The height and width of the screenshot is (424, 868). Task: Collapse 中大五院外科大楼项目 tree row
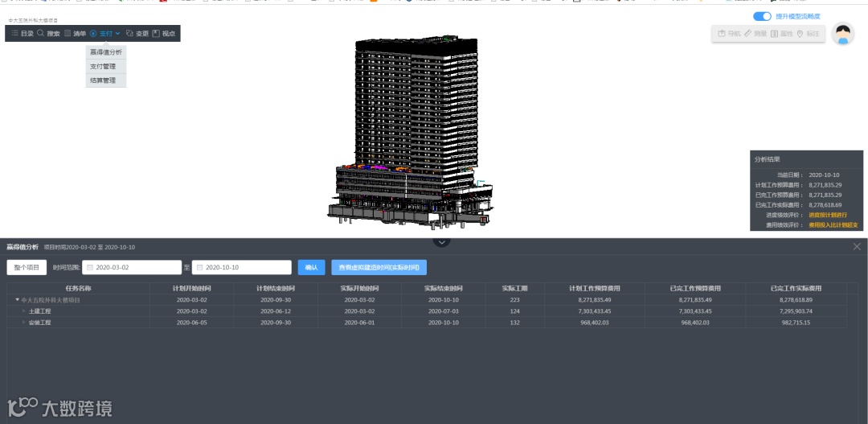point(18,300)
